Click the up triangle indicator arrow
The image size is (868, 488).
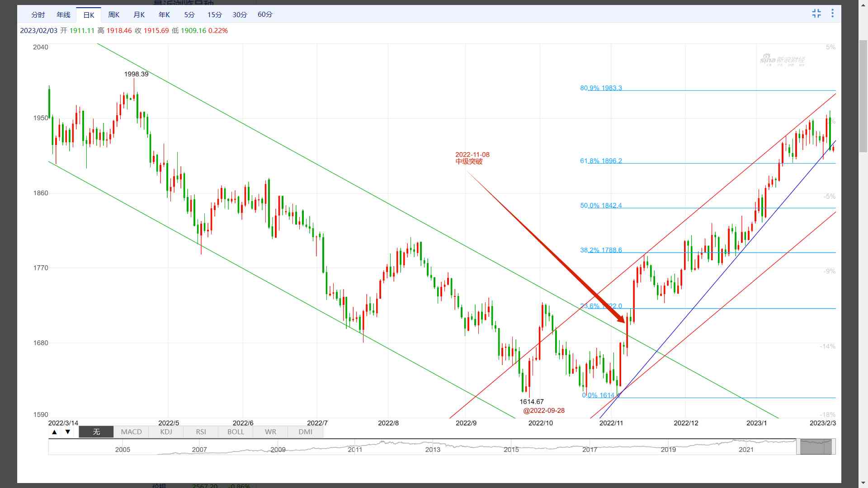pyautogui.click(x=54, y=432)
